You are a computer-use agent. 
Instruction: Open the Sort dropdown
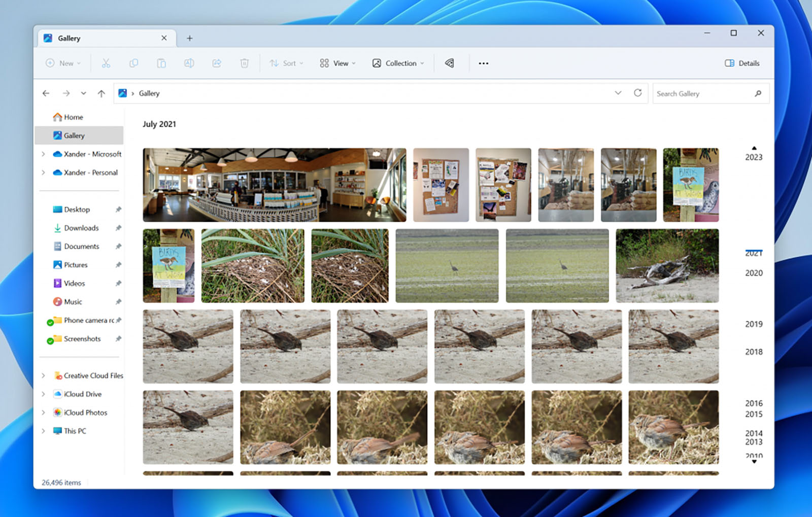[286, 63]
